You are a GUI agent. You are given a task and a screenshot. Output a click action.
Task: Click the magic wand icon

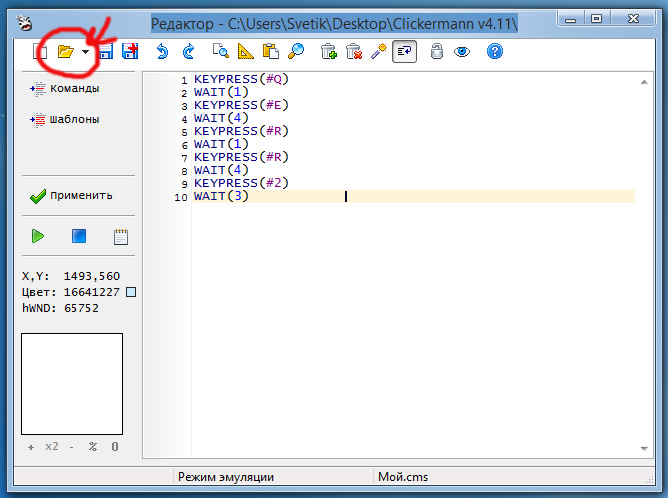click(378, 51)
